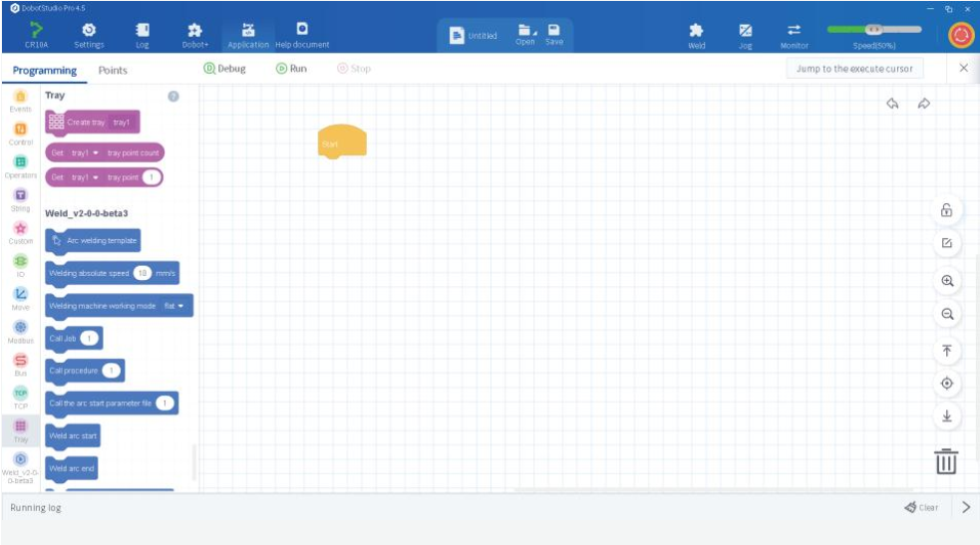980x545 pixels.
Task: Start Debug mode
Action: coord(225,69)
